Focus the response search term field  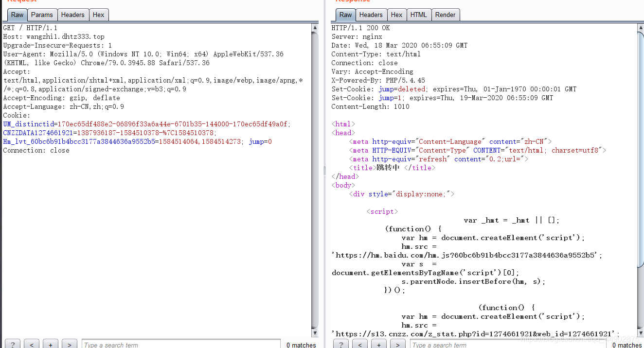pos(509,344)
